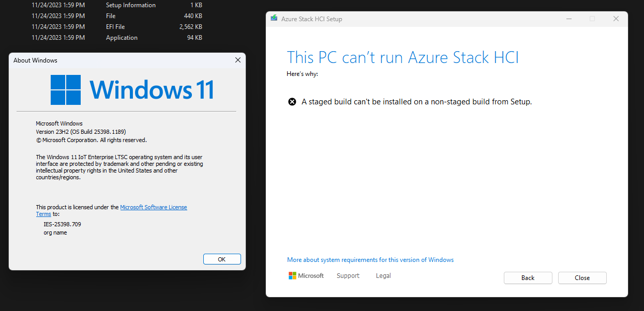
Task: Select the EFI File row
Action: pyautogui.click(x=117, y=27)
